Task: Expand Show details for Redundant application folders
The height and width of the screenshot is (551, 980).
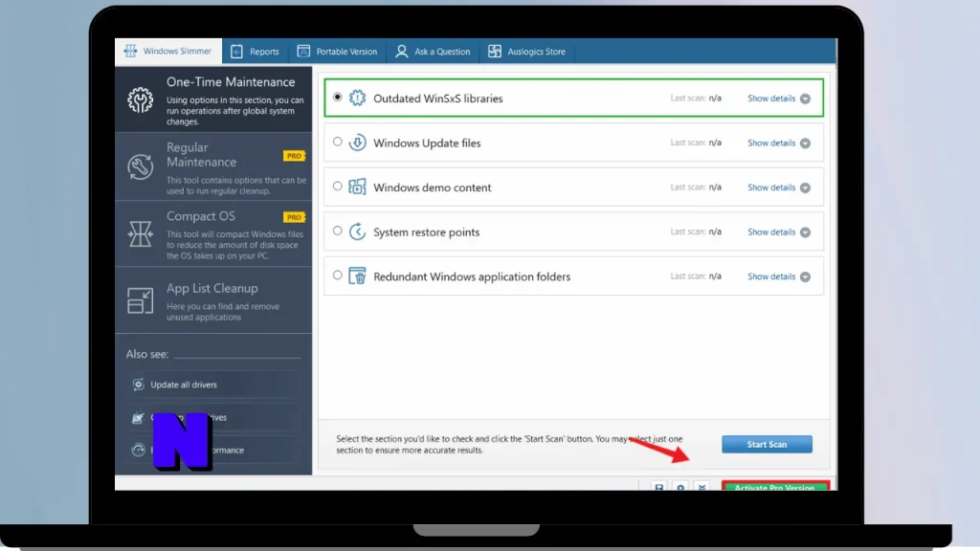Action: pos(779,276)
